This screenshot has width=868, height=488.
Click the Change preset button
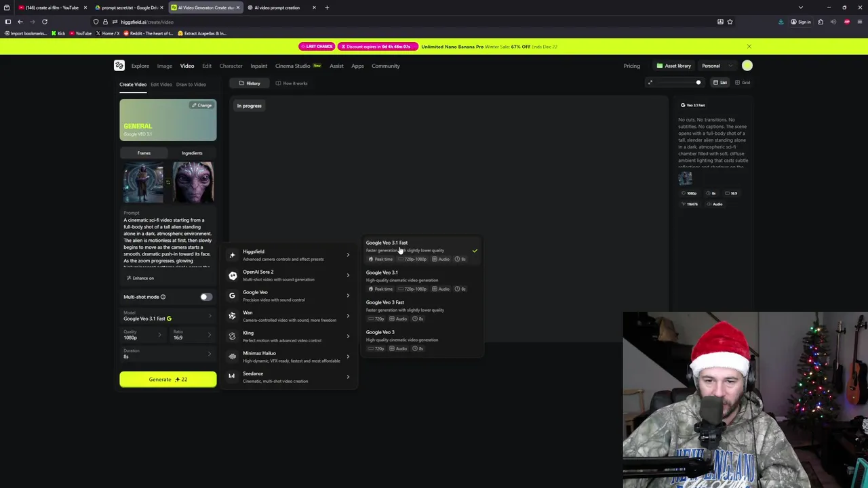point(201,105)
